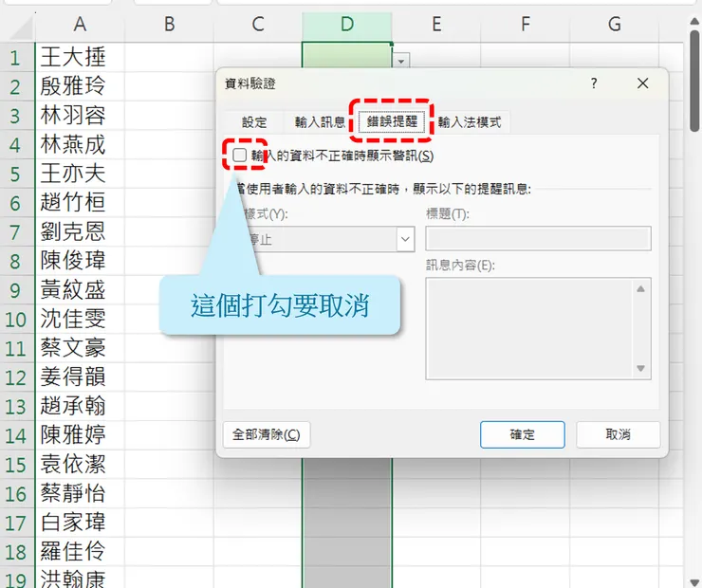Click cell containing 蔡靜怡

pyautogui.click(x=80, y=493)
